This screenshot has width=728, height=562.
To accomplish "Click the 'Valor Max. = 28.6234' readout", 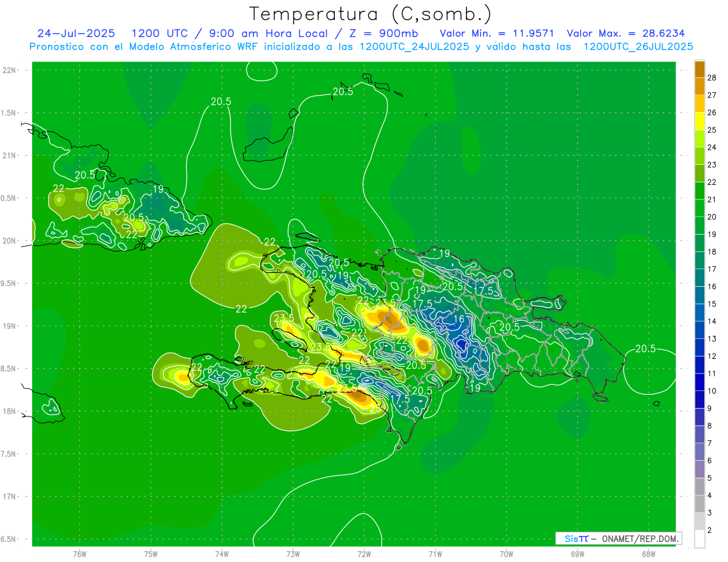I will [x=625, y=33].
